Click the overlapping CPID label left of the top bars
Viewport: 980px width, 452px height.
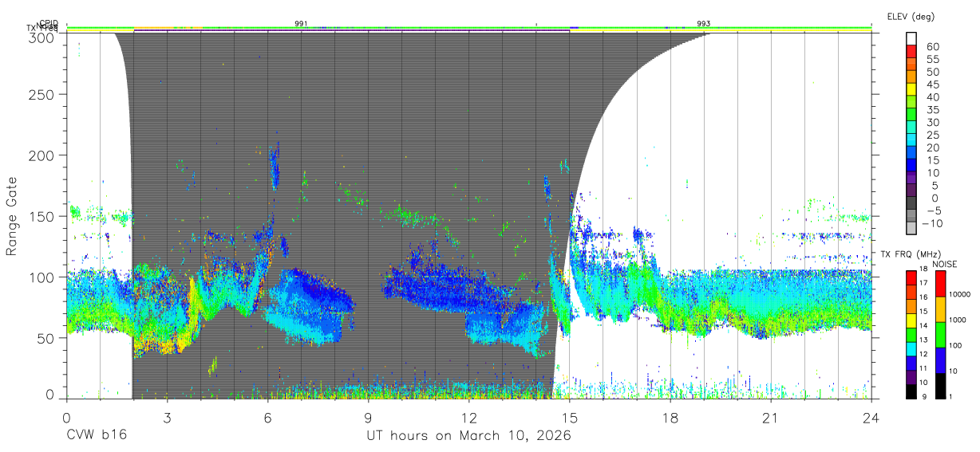[49, 24]
